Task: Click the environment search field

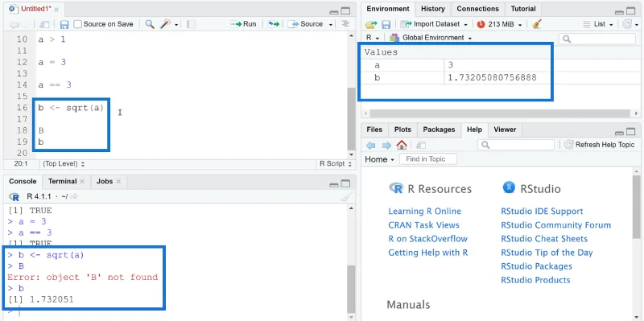Action: coord(597,39)
